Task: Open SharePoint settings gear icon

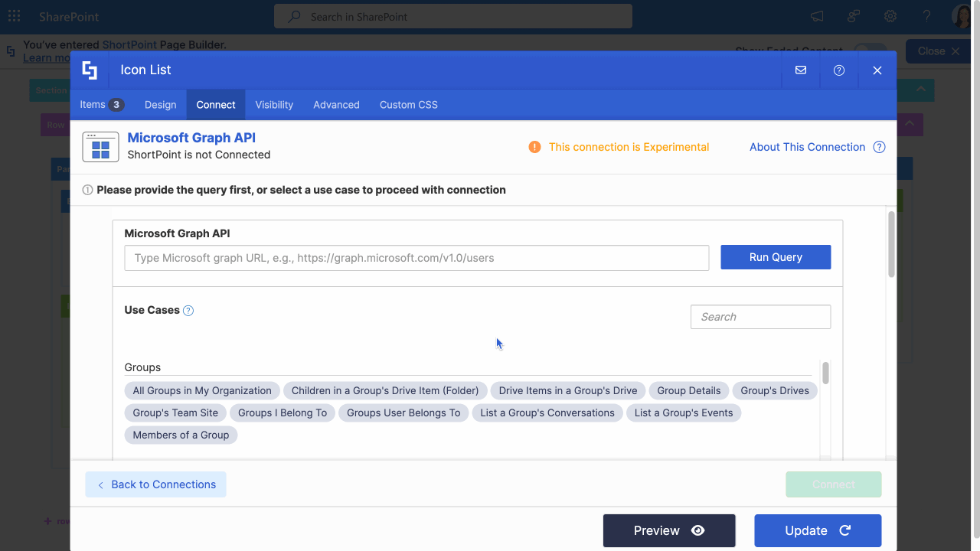Action: (890, 16)
